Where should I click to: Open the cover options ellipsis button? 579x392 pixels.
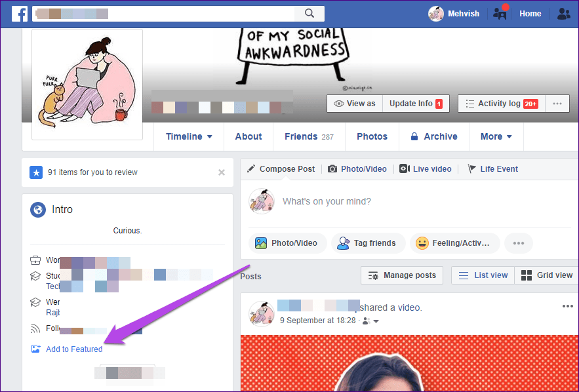click(557, 104)
